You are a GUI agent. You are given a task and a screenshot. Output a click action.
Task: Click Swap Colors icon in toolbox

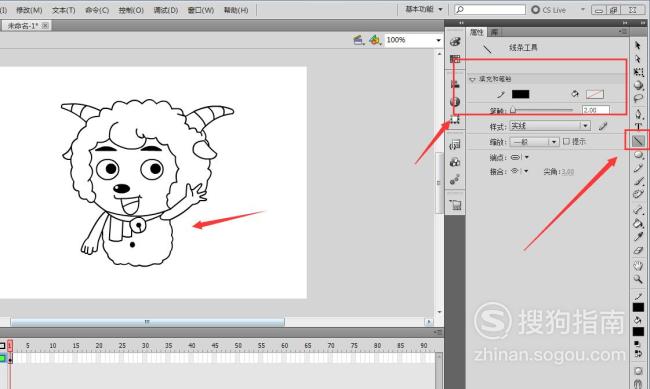[638, 354]
